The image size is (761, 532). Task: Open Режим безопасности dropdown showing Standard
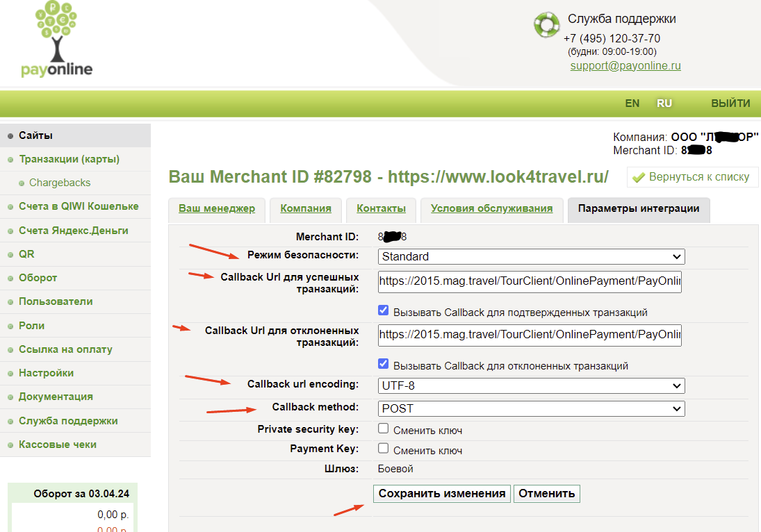tap(532, 256)
